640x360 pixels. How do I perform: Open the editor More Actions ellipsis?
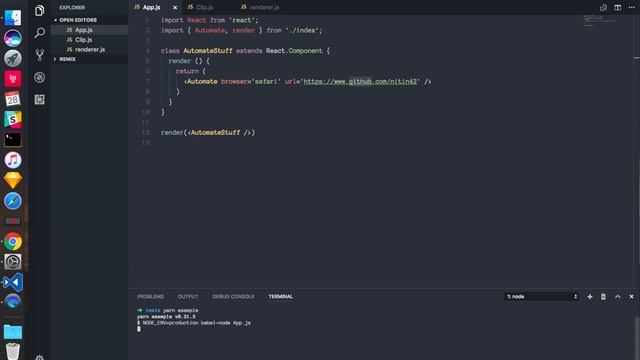(631, 8)
